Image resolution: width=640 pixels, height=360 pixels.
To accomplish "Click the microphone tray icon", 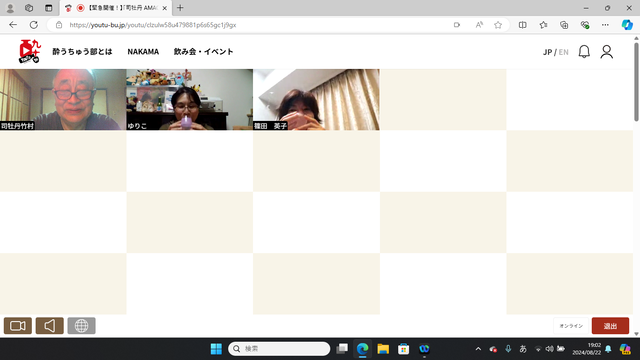I will pos(508,349).
